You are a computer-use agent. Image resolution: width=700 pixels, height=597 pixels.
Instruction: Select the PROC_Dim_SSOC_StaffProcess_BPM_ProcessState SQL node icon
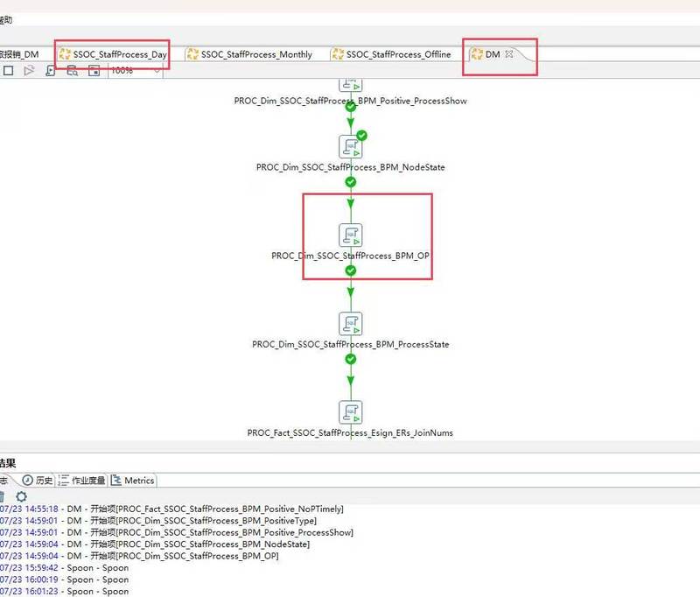click(351, 323)
